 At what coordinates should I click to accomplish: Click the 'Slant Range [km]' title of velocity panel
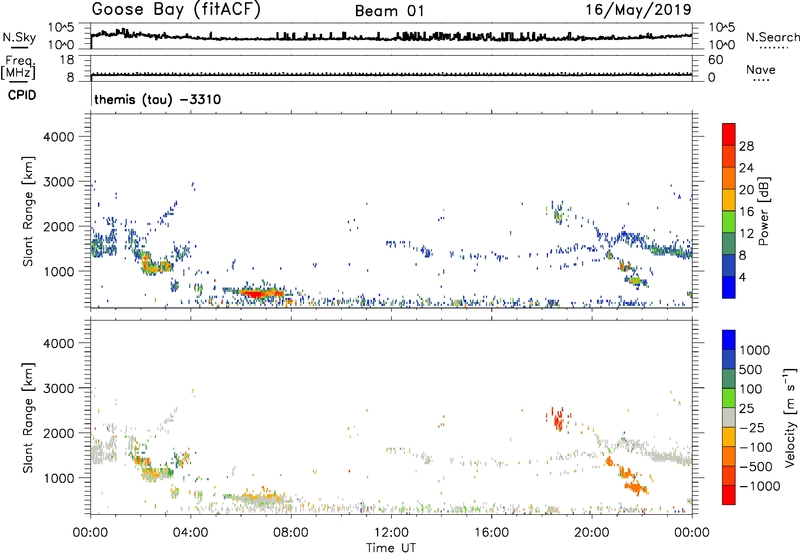click(x=28, y=418)
